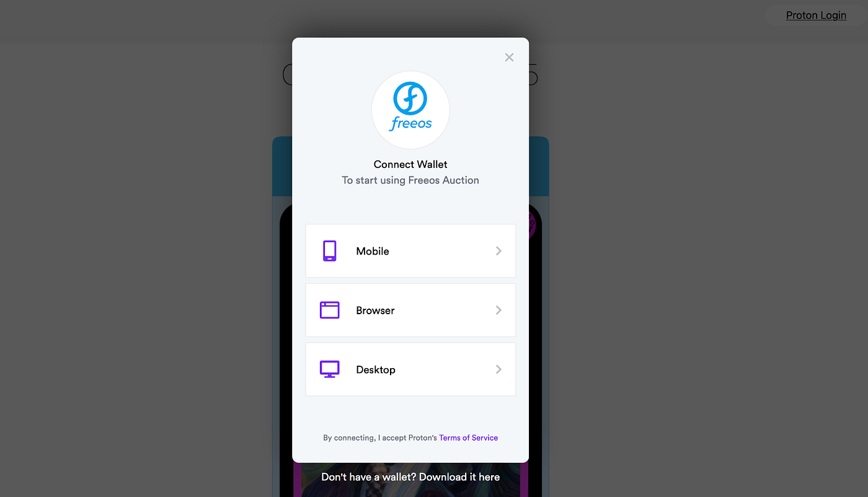This screenshot has width=868, height=497.
Task: Open Proton's Terms of Service link
Action: (x=468, y=438)
